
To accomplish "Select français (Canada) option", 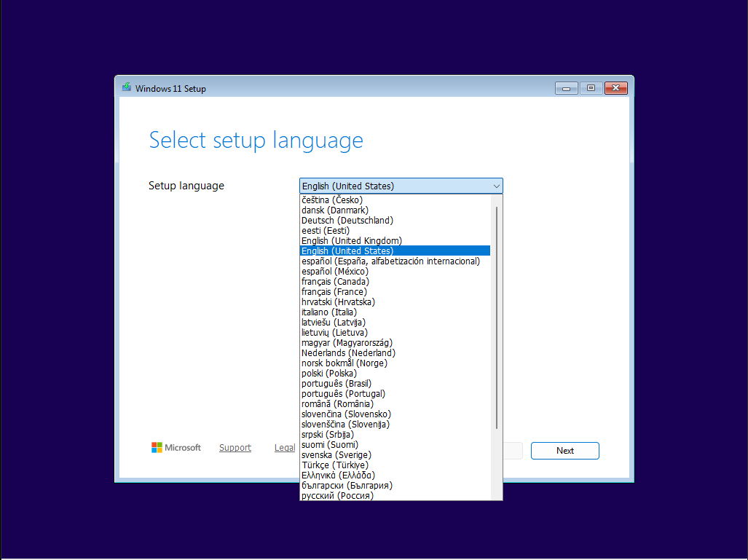I will tap(395, 282).
